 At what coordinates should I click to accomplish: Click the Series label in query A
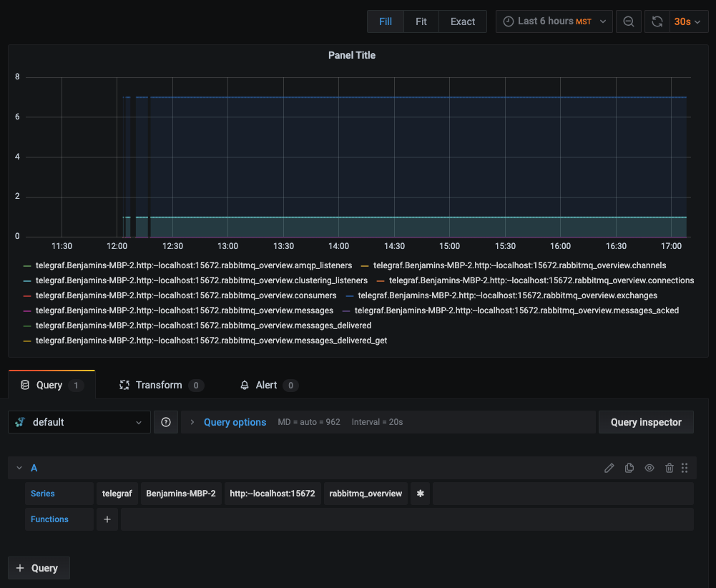point(59,494)
